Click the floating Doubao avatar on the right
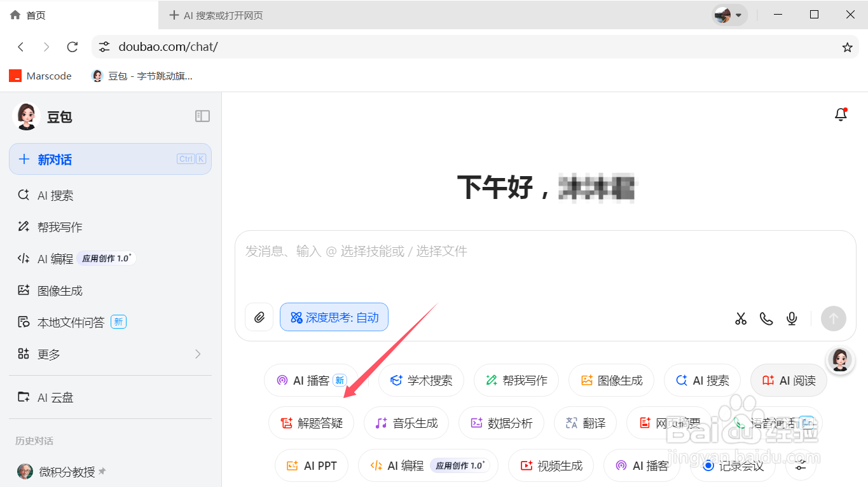Viewport: 868px width, 487px height. (x=839, y=360)
